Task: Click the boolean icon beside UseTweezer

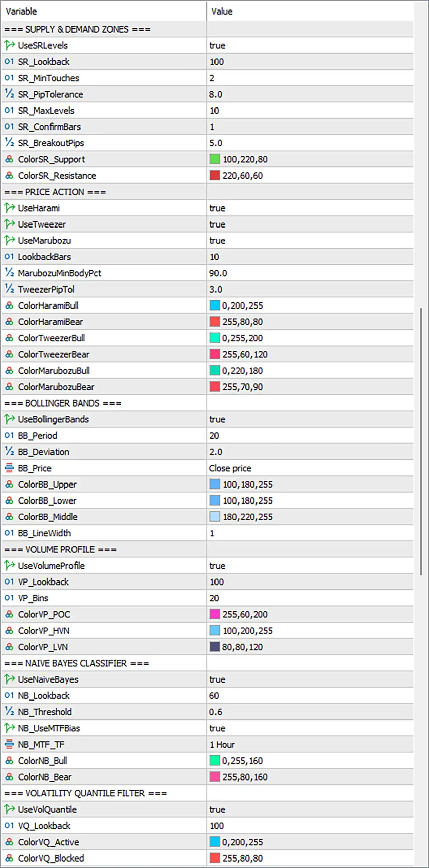Action: 9,224
